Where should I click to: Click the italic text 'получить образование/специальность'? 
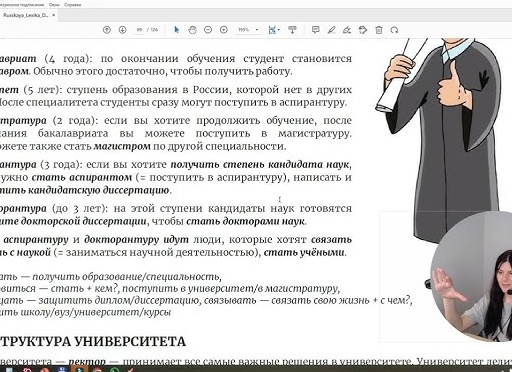point(126,277)
